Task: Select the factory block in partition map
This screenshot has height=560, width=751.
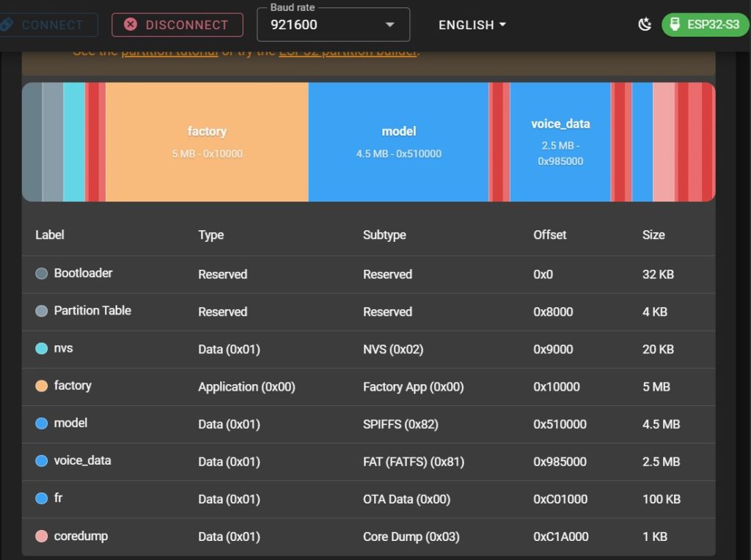Action: click(207, 141)
